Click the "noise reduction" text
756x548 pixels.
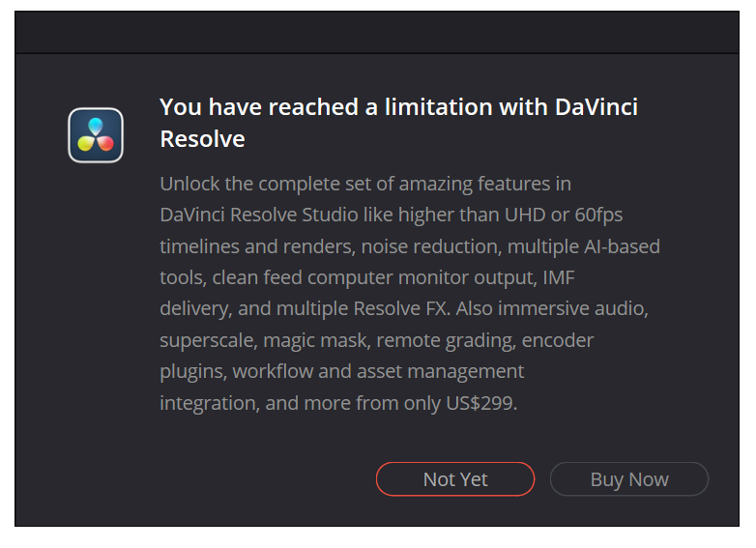click(422, 246)
